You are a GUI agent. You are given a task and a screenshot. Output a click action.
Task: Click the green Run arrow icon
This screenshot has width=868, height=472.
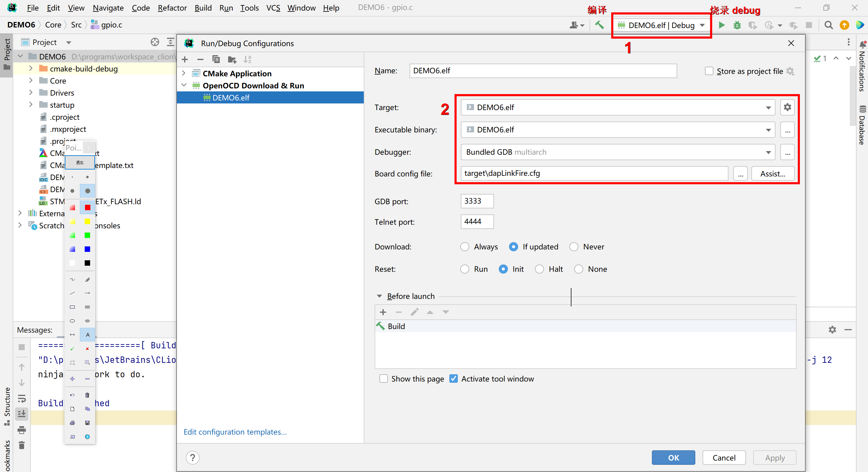tap(722, 25)
